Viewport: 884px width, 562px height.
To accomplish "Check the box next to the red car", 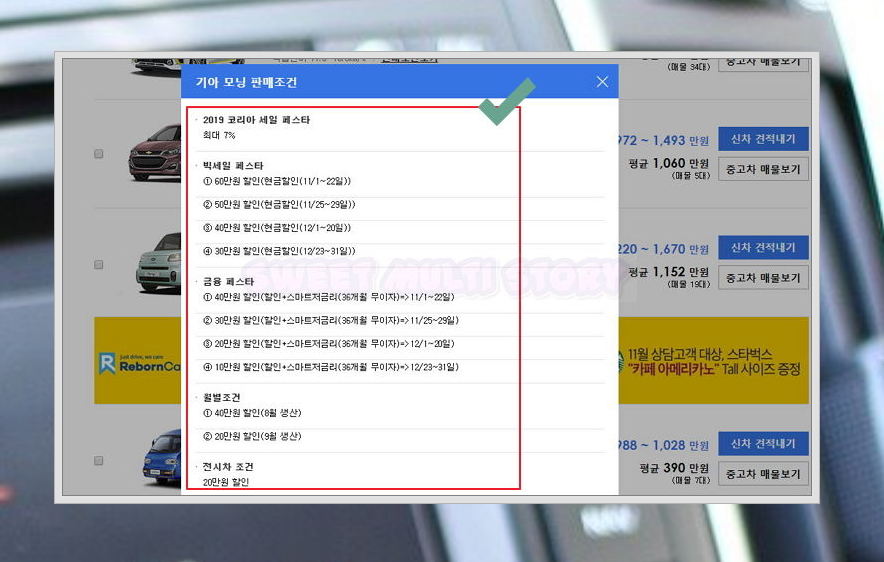I will pos(99,154).
